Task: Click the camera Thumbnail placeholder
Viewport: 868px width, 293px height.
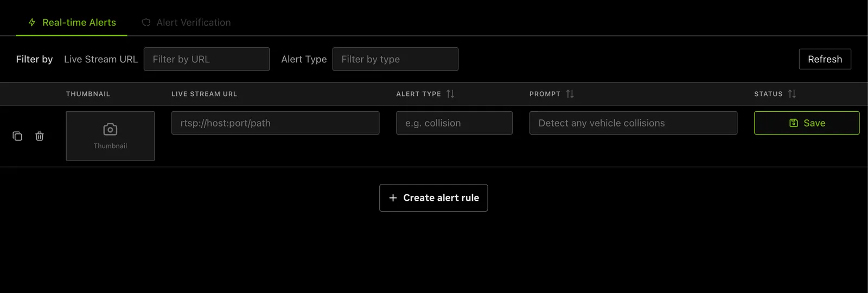Action: click(x=110, y=136)
